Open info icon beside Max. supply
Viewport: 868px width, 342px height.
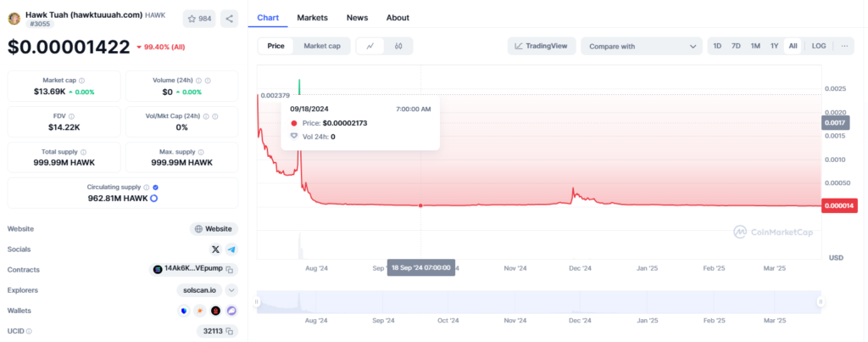(201, 152)
